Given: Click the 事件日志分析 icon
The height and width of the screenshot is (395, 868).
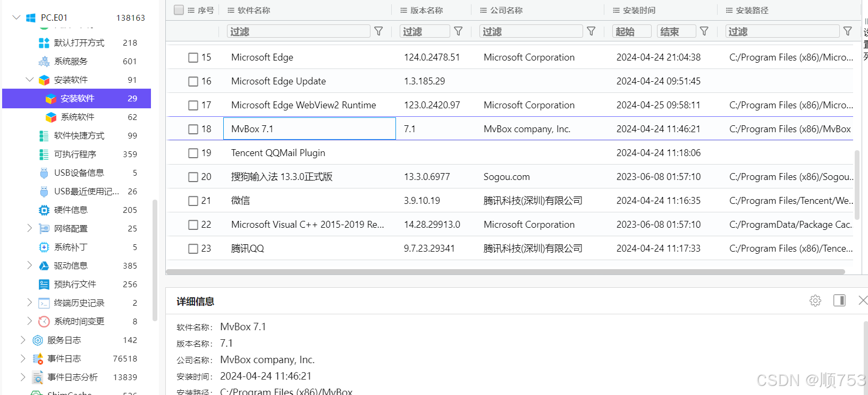Looking at the screenshot, I should (38, 377).
